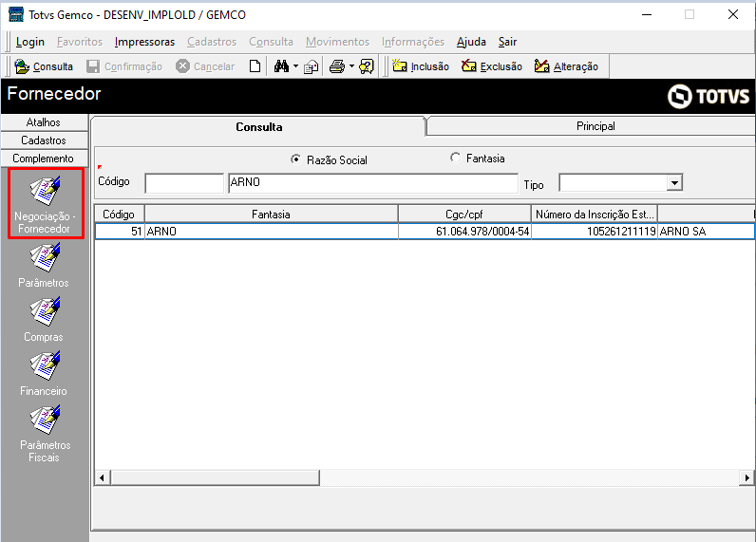Click the Totvs Gemco title bar icon
The width and height of the screenshot is (756, 542).
point(16,14)
